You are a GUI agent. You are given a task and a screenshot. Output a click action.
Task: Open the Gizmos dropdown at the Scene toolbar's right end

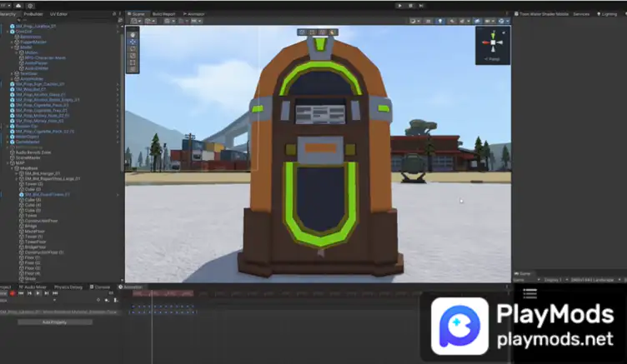(503, 21)
